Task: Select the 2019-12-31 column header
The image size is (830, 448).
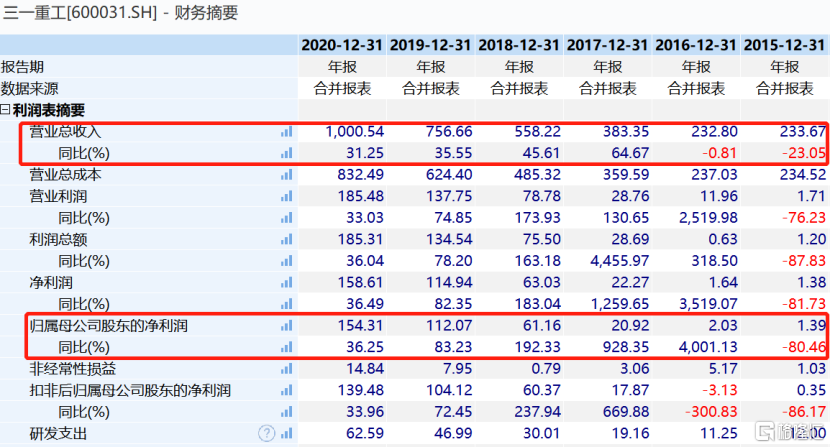Action: [x=430, y=46]
